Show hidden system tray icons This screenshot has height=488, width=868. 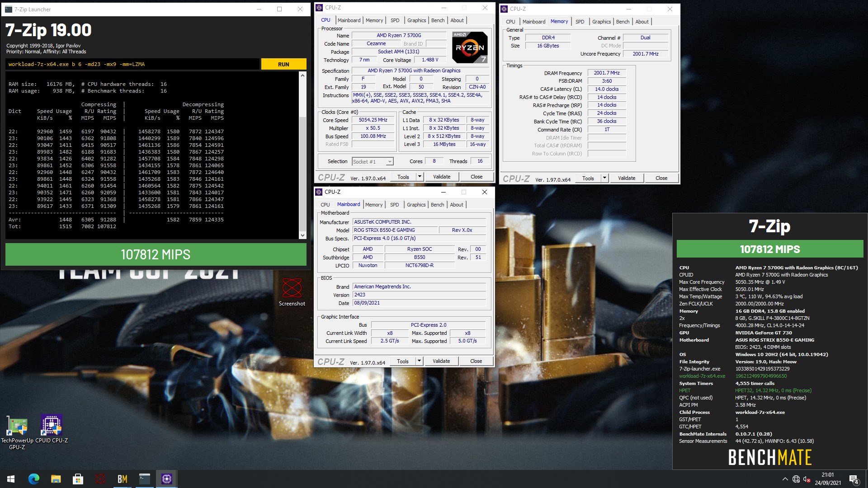click(x=785, y=479)
